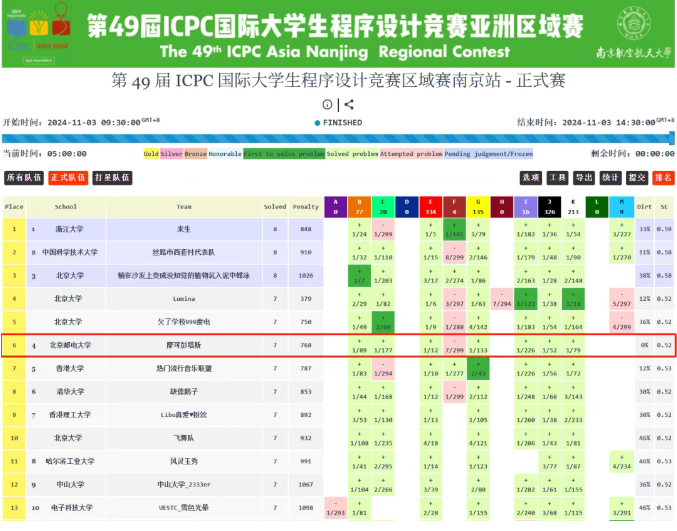Click the 7/294 attempted cell in Lumina row
The image size is (677, 531).
tap(502, 299)
